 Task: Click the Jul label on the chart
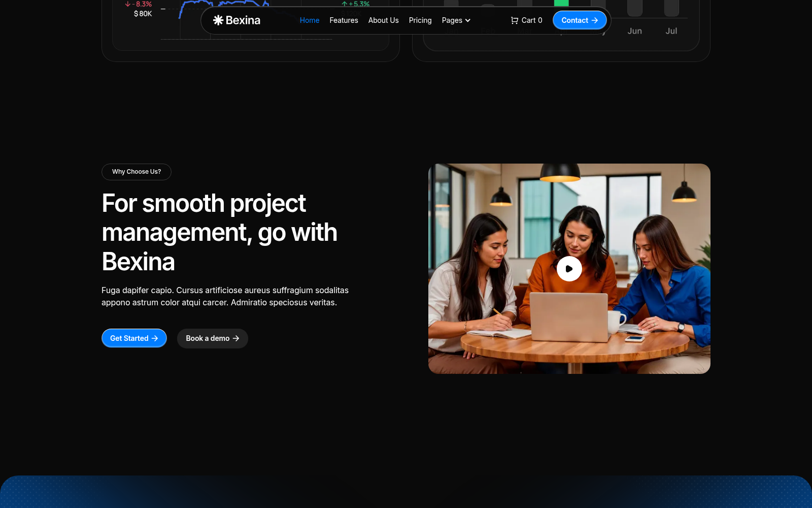click(671, 31)
